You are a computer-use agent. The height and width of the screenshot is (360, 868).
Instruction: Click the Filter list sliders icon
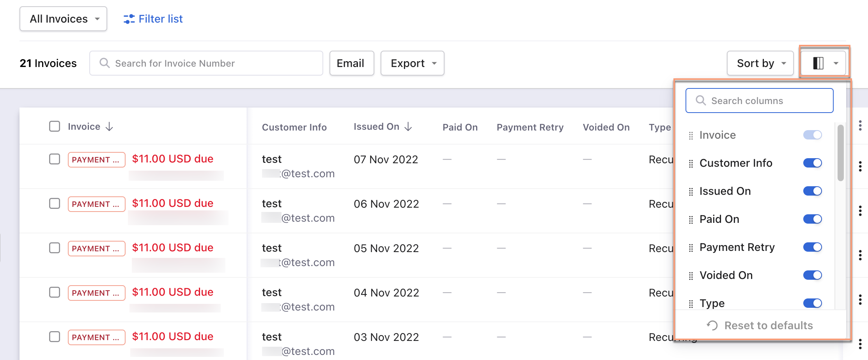[129, 19]
